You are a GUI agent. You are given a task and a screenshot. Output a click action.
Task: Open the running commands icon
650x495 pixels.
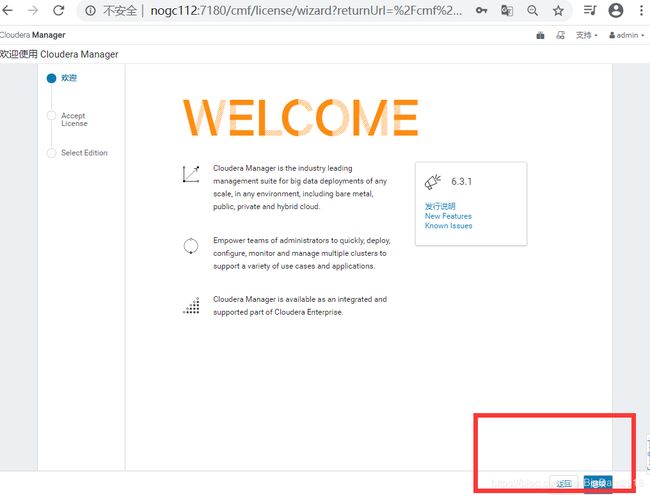pyautogui.click(x=560, y=35)
